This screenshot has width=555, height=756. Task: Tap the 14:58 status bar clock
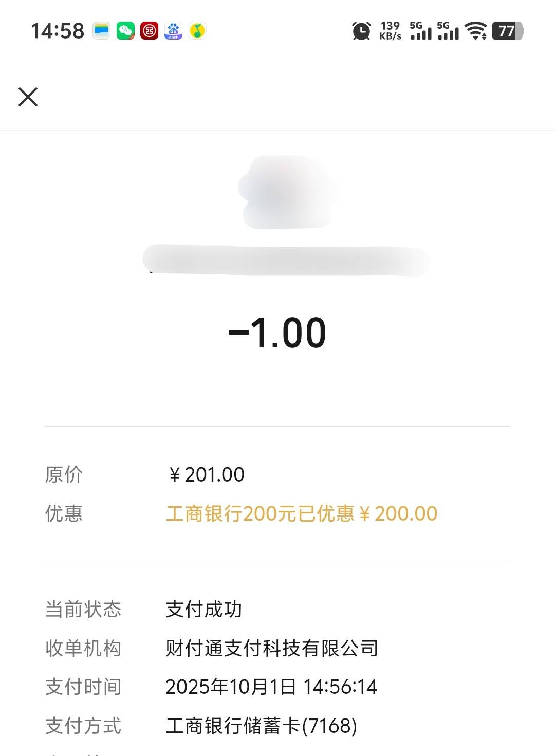pos(58,31)
